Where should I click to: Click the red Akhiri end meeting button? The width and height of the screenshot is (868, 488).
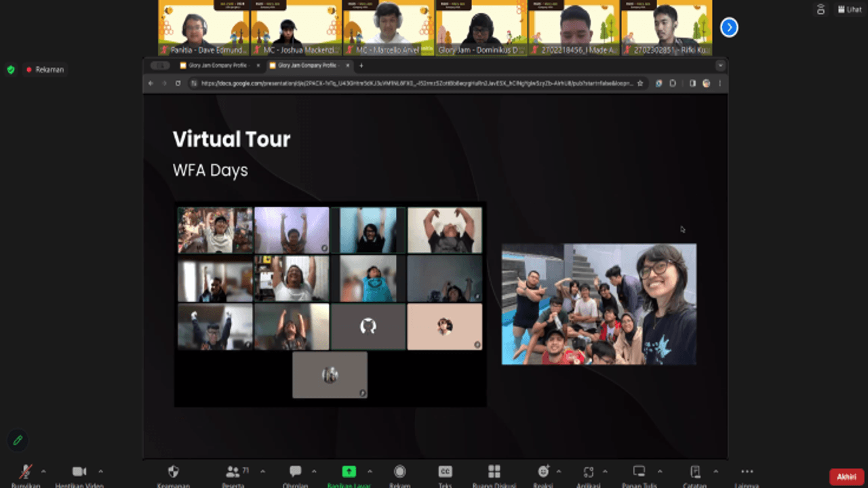pos(846,477)
